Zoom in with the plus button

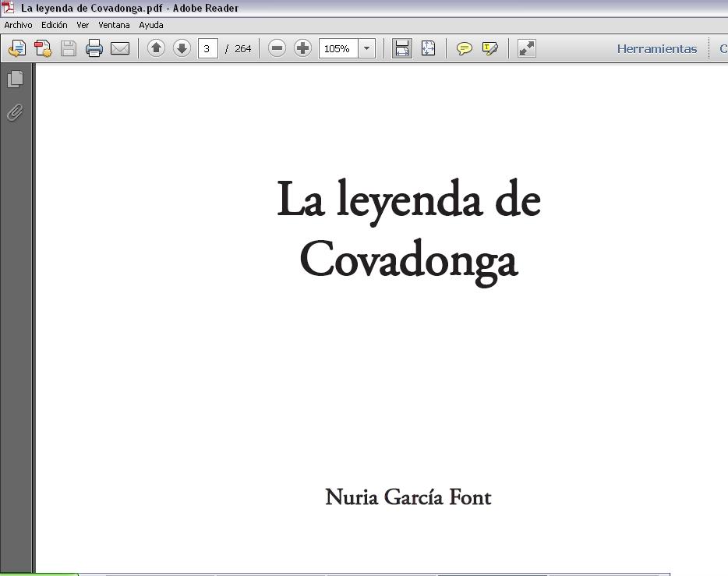[302, 48]
